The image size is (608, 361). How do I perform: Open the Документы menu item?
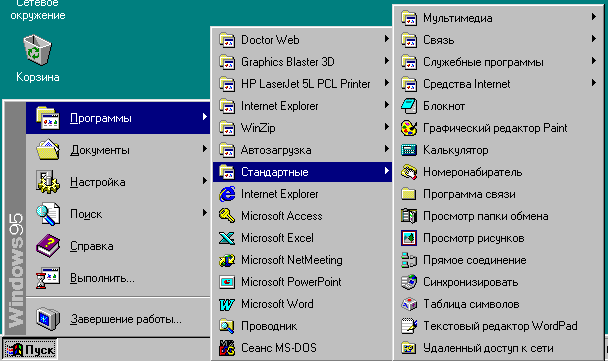[x=118, y=150]
